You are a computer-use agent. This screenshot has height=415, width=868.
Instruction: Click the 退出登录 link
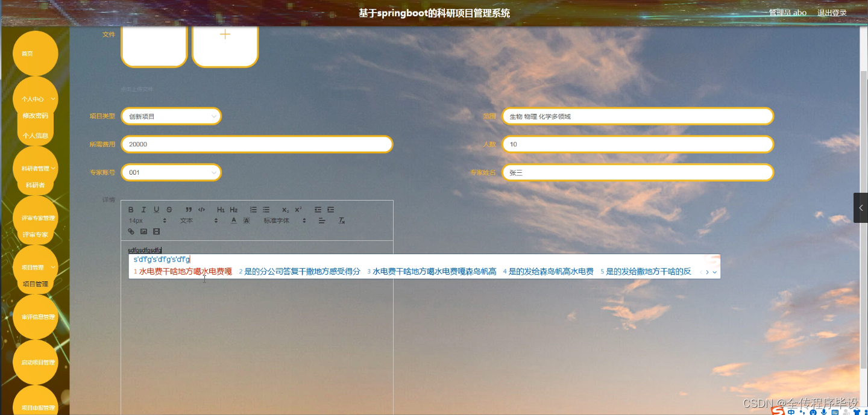coord(832,12)
